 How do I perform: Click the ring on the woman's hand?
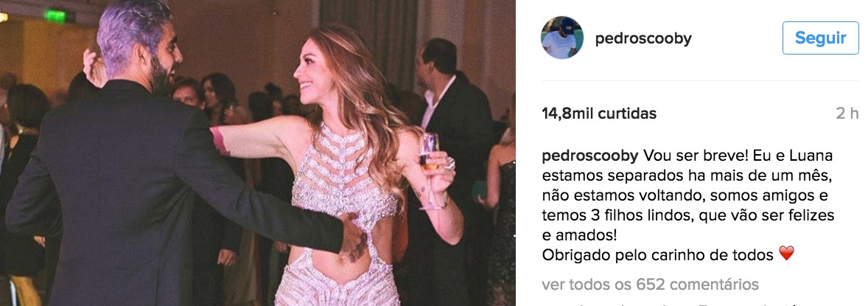coord(449,163)
